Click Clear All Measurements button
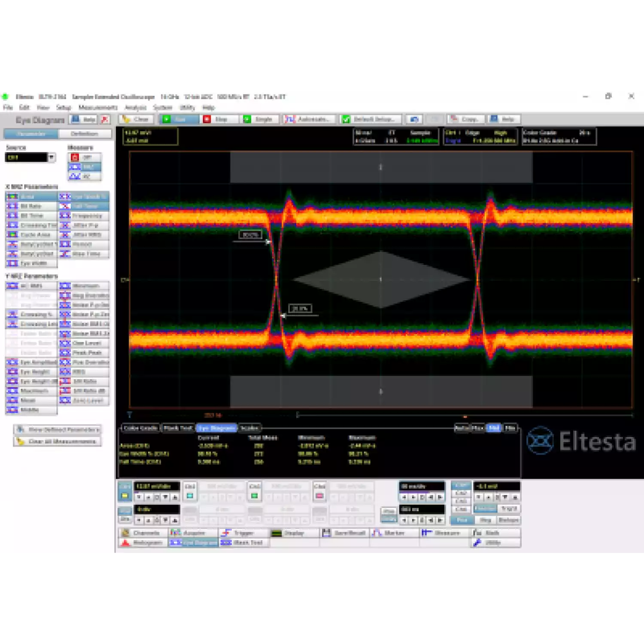644x644 pixels. 58,441
